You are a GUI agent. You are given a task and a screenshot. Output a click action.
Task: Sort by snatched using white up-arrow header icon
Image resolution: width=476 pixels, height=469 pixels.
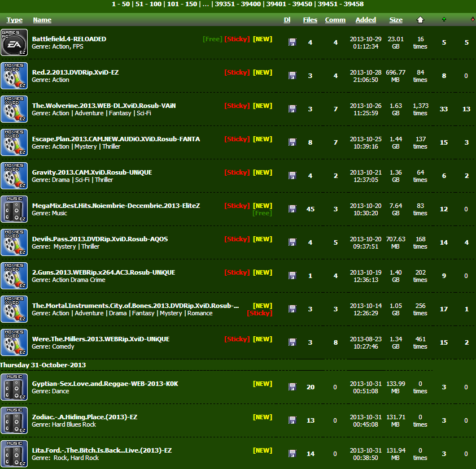(420, 20)
